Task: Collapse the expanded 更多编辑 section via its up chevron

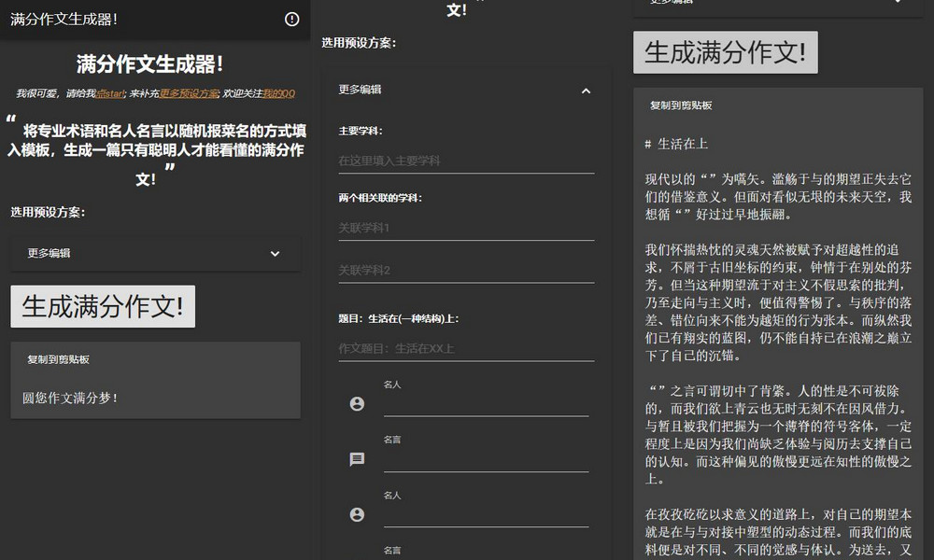Action: pyautogui.click(x=586, y=91)
